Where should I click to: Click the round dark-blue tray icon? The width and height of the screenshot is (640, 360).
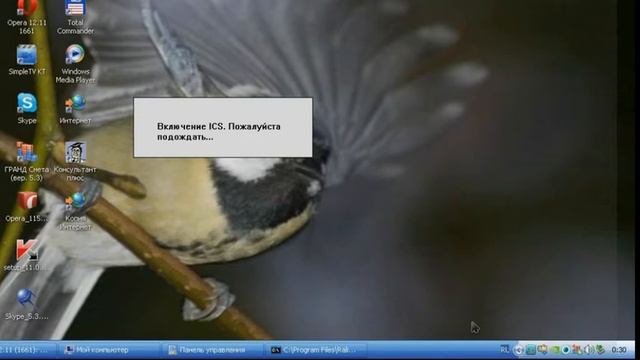(x=566, y=350)
